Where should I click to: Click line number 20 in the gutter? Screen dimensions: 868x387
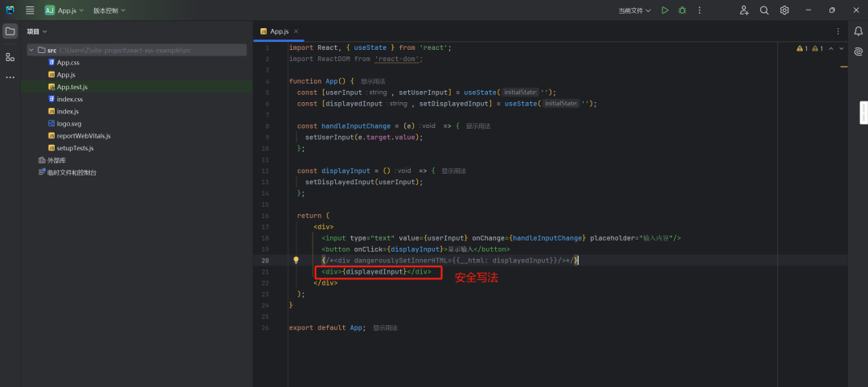click(265, 261)
